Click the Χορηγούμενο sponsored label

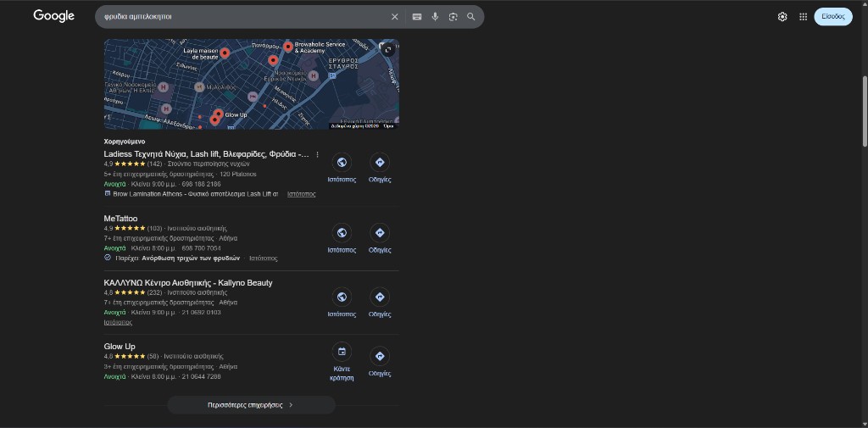pos(125,142)
